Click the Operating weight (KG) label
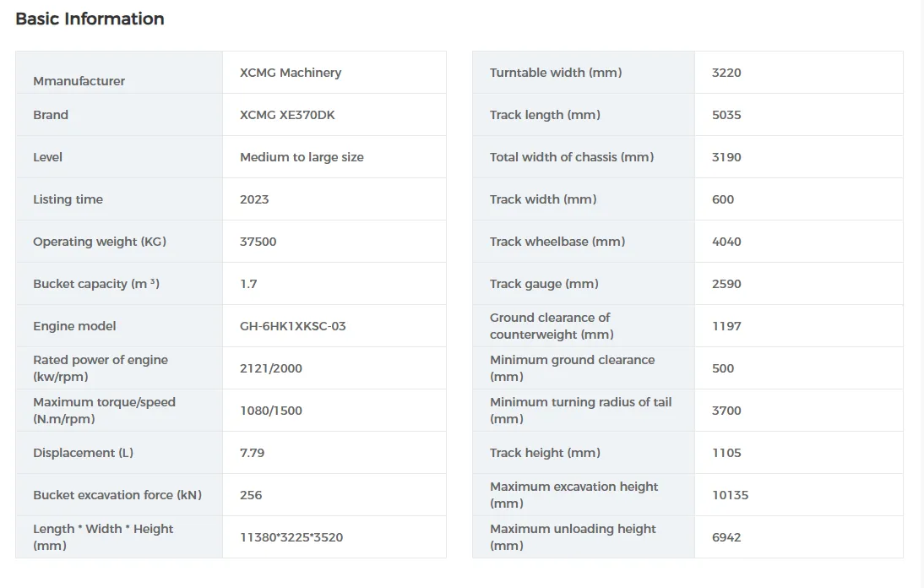The height and width of the screenshot is (588, 924). (100, 242)
